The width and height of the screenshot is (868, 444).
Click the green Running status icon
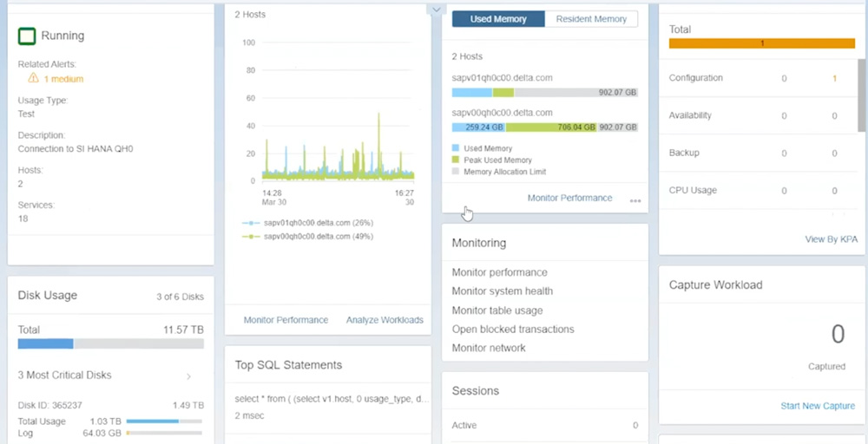point(27,36)
